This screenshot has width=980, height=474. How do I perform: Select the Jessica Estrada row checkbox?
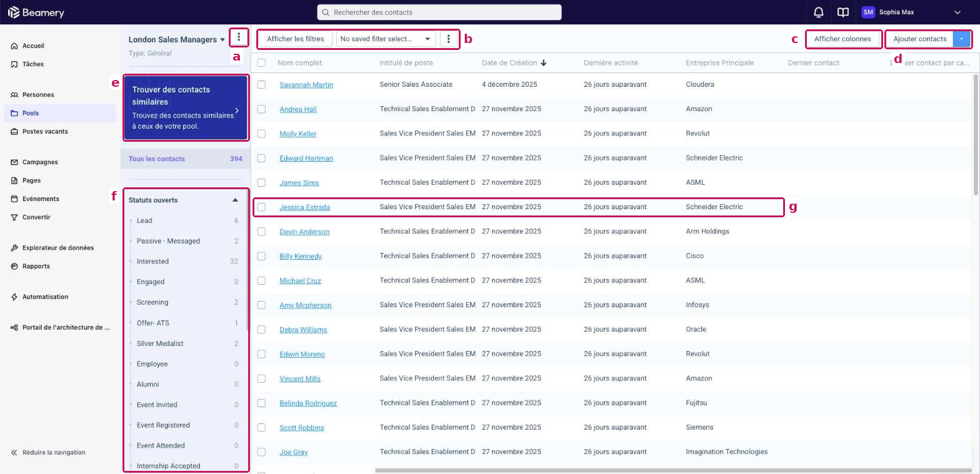coord(261,207)
